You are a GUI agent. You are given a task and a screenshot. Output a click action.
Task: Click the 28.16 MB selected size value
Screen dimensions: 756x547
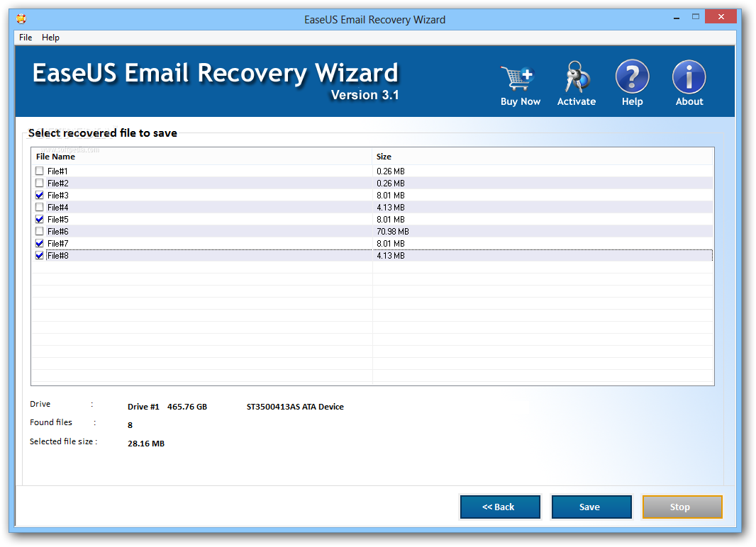pos(146,444)
